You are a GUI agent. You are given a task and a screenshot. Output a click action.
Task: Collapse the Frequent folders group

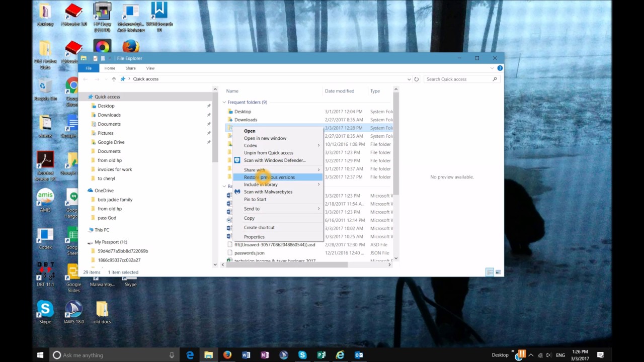[x=224, y=102]
